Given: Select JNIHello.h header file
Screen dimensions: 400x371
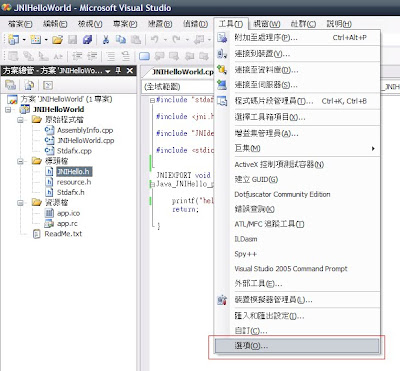Looking at the screenshot, I should 73,172.
